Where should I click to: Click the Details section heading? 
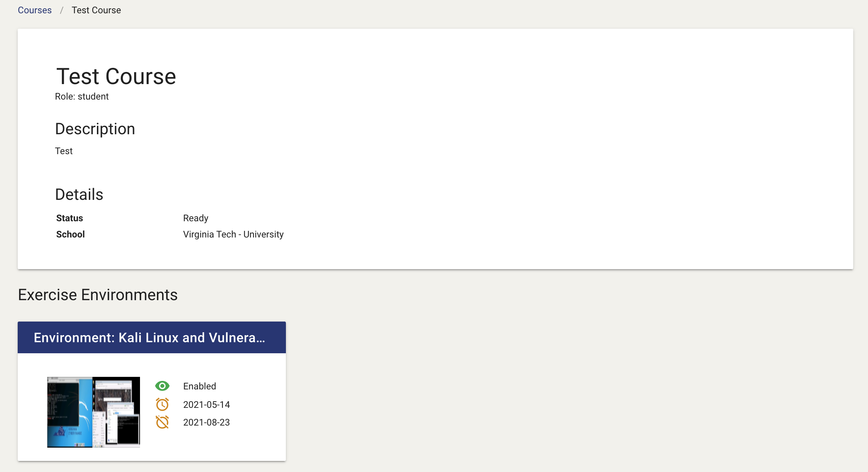[79, 194]
